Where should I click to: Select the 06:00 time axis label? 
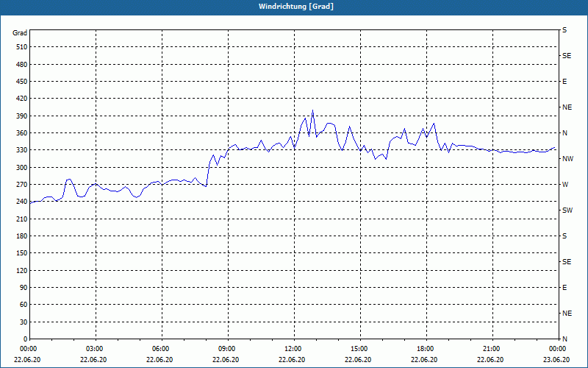tap(161, 349)
